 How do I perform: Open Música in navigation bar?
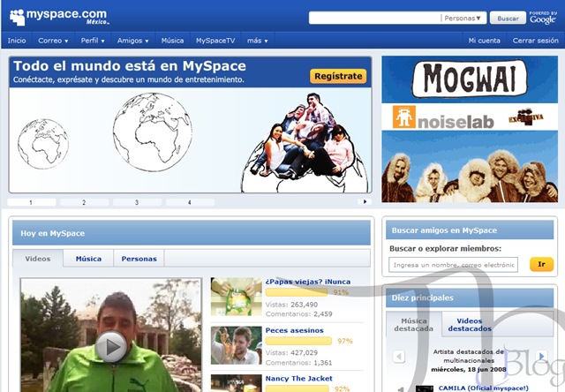[172, 41]
